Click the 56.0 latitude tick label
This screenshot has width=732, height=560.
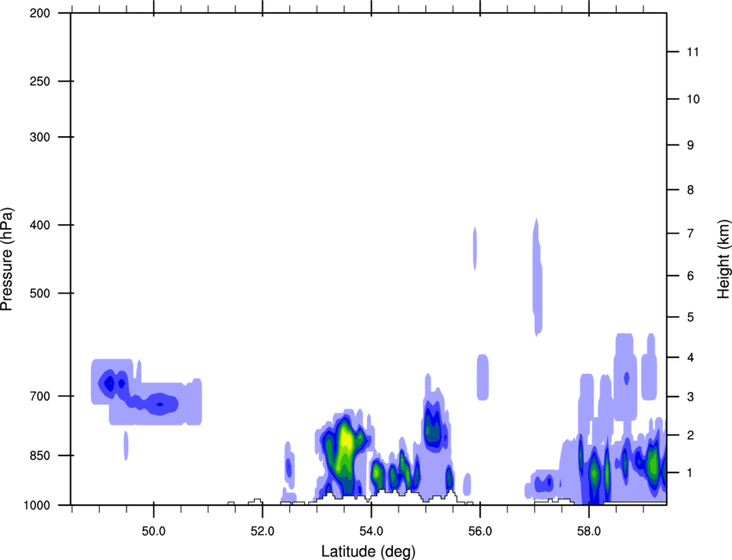pos(480,532)
